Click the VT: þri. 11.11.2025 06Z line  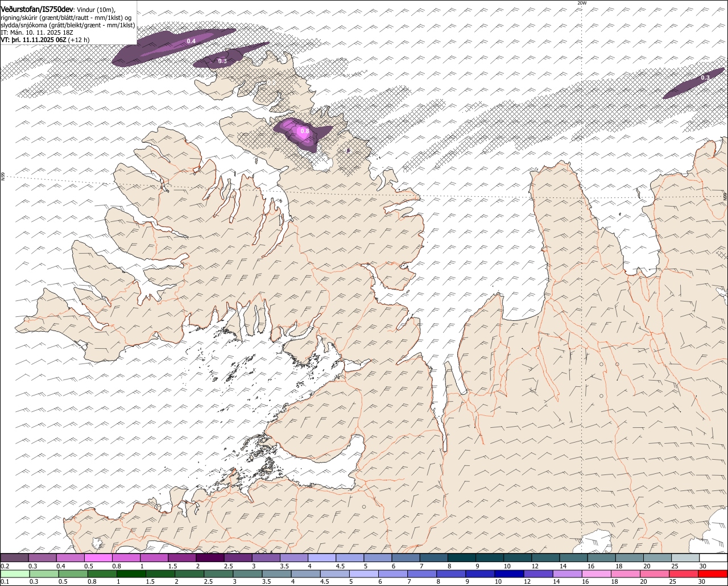tap(45, 40)
